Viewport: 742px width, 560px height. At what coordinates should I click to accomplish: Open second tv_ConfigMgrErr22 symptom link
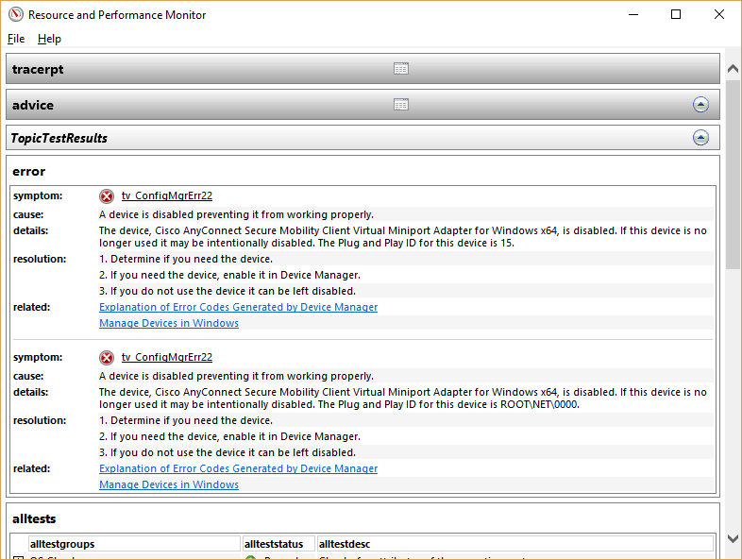pos(166,358)
